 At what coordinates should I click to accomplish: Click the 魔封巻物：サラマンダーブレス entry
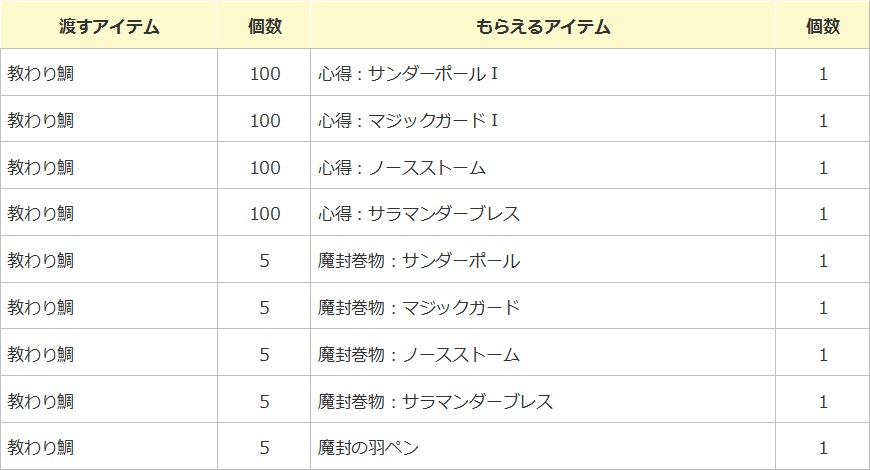435,401
